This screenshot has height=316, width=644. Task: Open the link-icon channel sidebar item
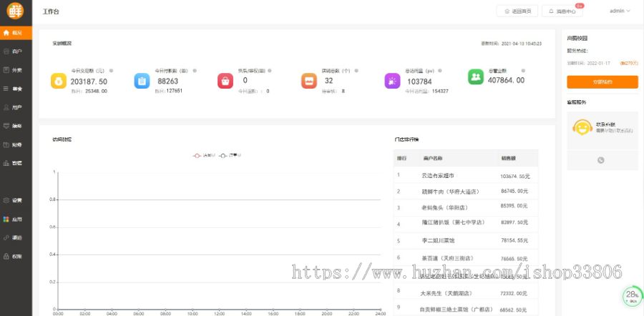16,237
